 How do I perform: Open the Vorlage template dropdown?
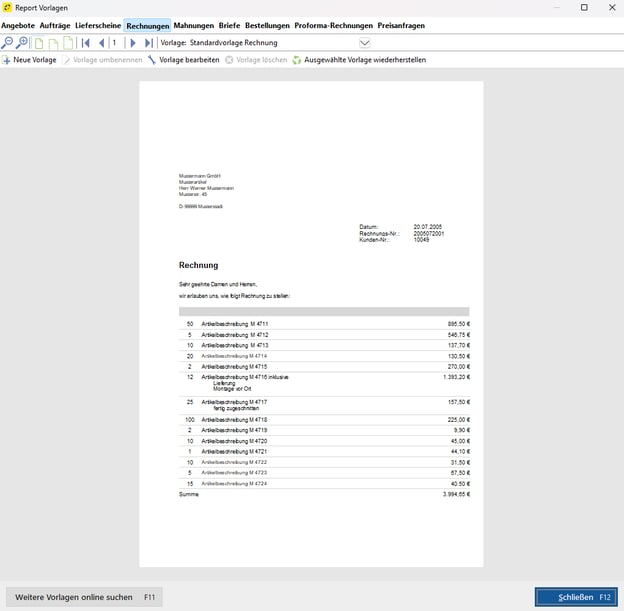tap(364, 43)
